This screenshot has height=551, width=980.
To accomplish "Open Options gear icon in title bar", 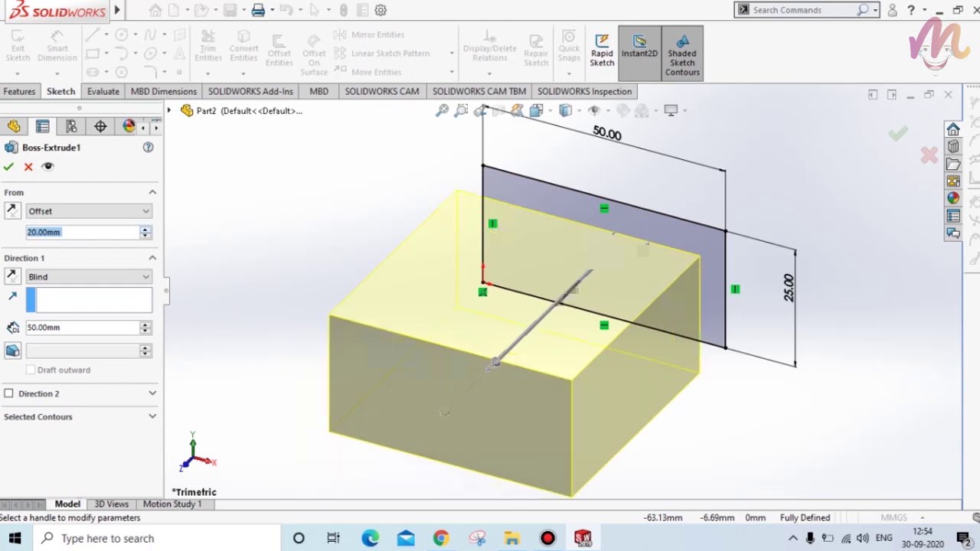I will 381,10.
